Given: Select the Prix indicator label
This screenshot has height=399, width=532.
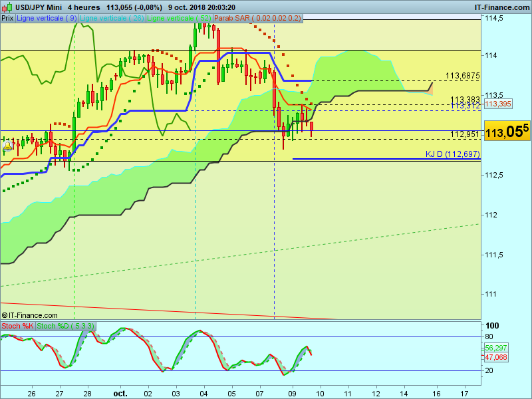Looking at the screenshot, I should tap(7, 19).
